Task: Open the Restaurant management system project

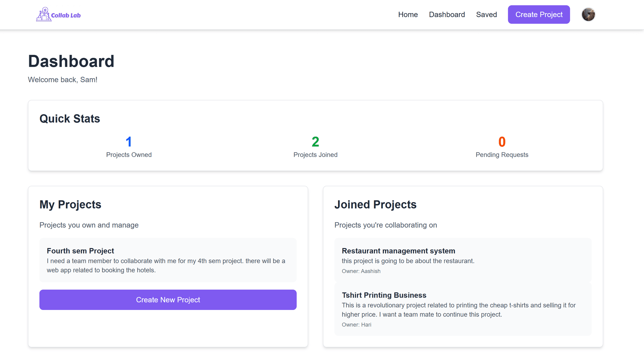Action: [463, 260]
